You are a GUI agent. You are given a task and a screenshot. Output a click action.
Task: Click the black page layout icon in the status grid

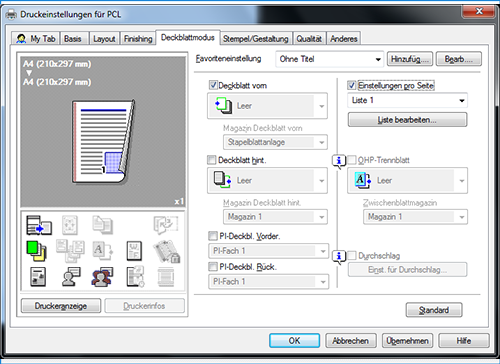click(134, 251)
